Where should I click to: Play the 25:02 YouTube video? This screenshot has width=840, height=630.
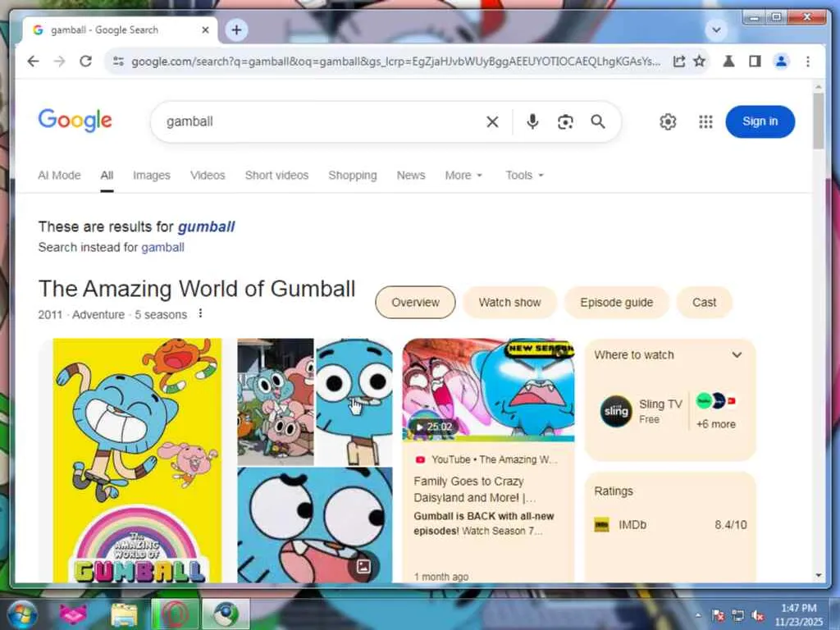(488, 390)
